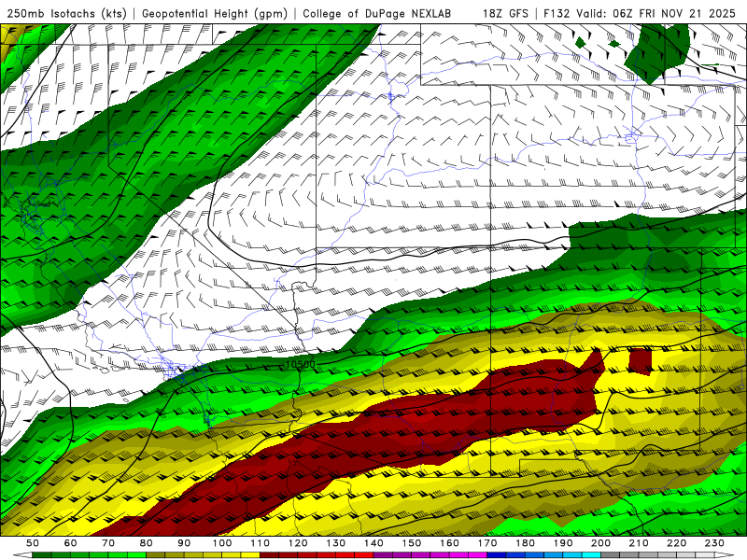Click the legend value '130'
Screen dimensions: 747x560
336,543
